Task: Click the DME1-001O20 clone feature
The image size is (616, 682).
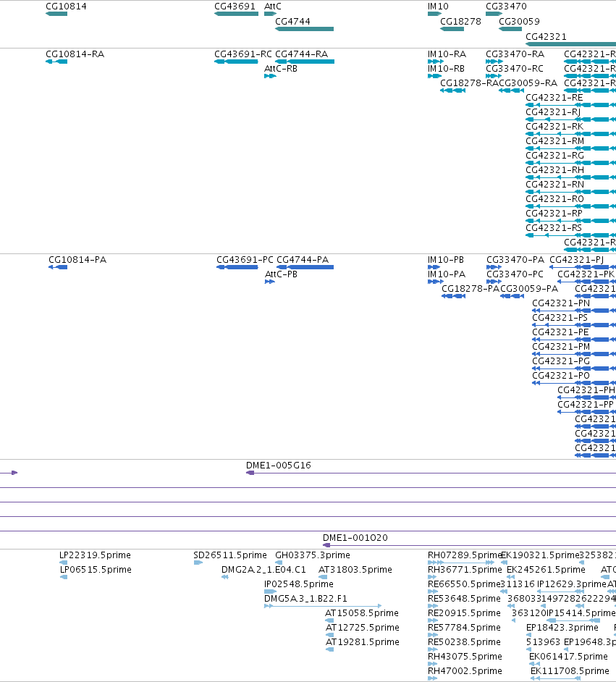Action: pyautogui.click(x=469, y=545)
